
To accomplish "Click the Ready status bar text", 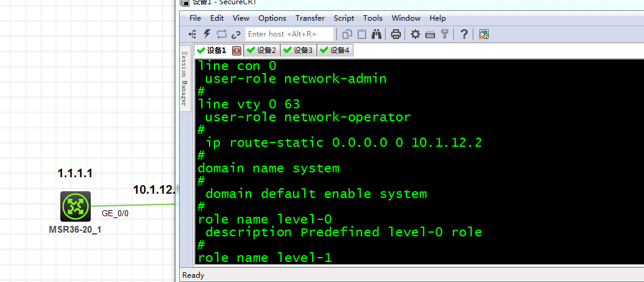I will tap(193, 275).
